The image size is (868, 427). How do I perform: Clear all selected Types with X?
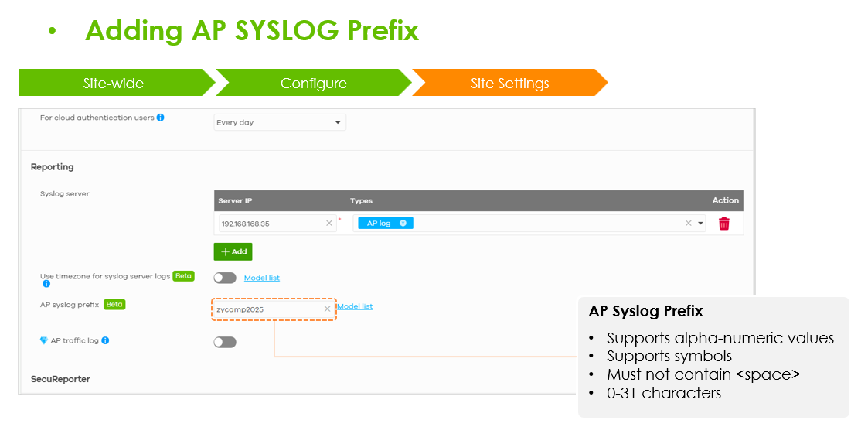tap(689, 224)
